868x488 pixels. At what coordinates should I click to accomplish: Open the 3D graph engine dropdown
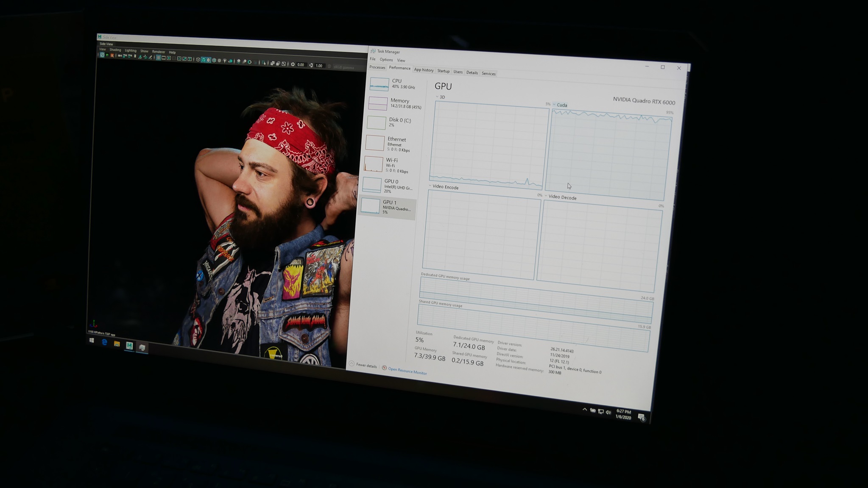point(437,97)
